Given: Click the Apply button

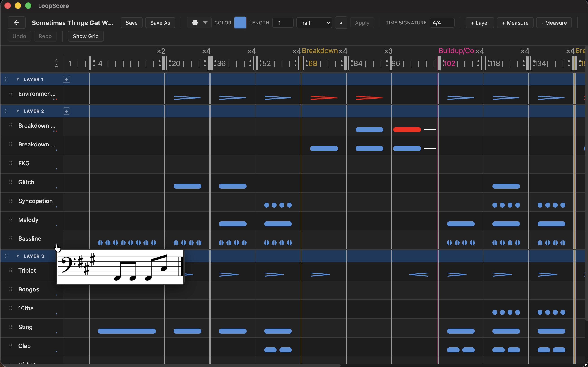Looking at the screenshot, I should tap(362, 23).
